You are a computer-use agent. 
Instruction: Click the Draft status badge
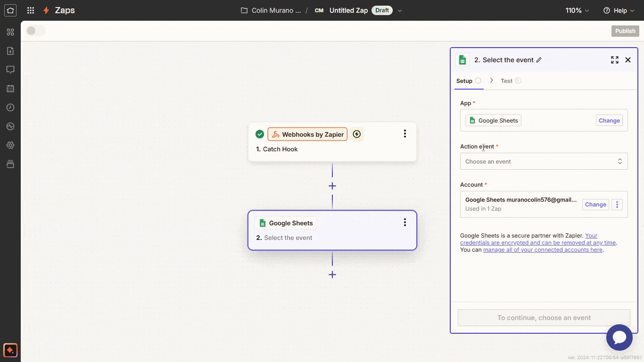pos(382,10)
